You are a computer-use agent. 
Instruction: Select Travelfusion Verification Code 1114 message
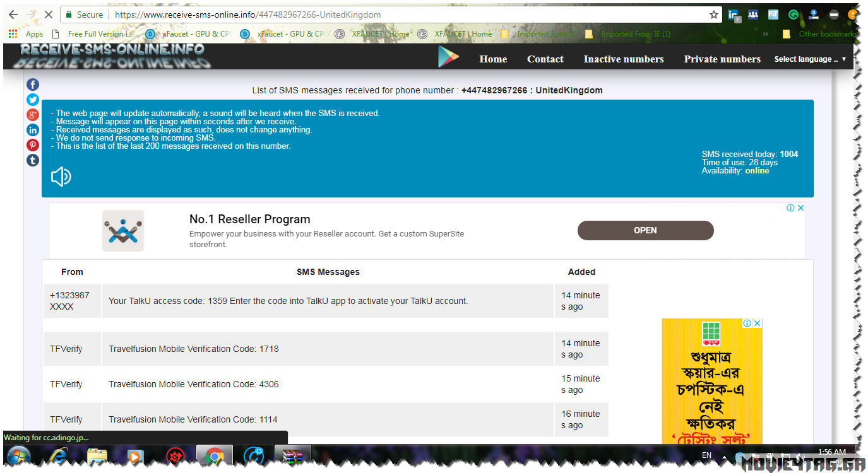point(328,419)
